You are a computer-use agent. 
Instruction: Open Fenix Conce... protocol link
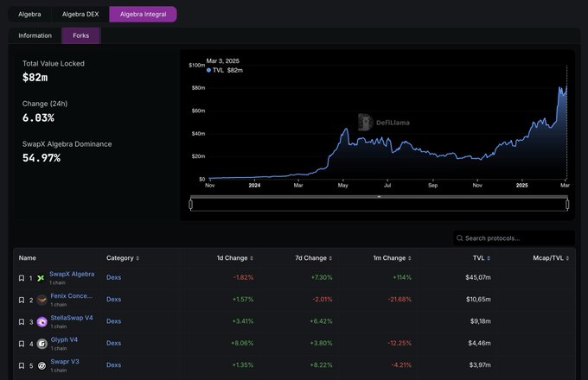point(71,295)
